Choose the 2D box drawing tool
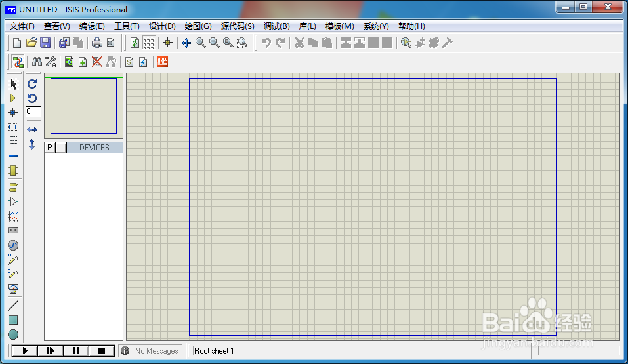The image size is (628, 364). (x=13, y=320)
